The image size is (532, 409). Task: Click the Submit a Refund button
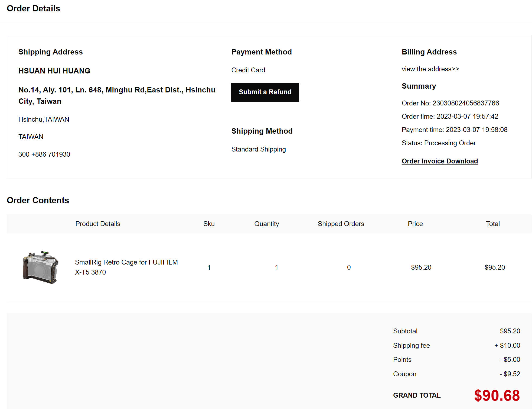(265, 92)
